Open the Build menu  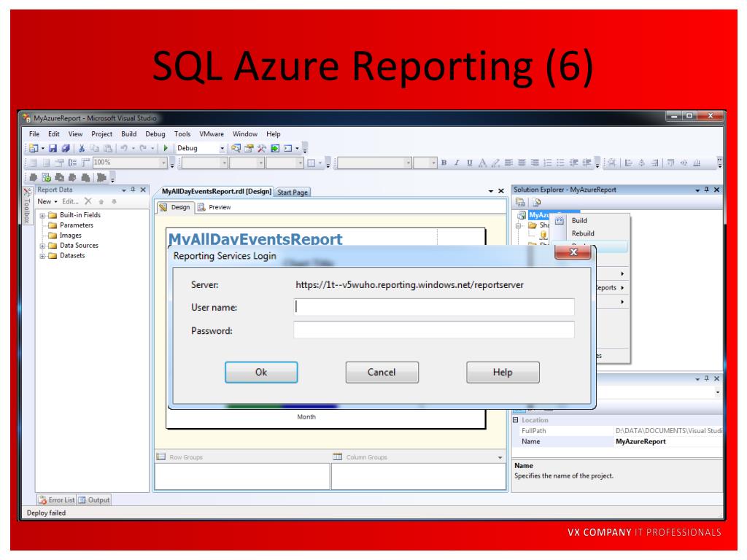tap(128, 134)
